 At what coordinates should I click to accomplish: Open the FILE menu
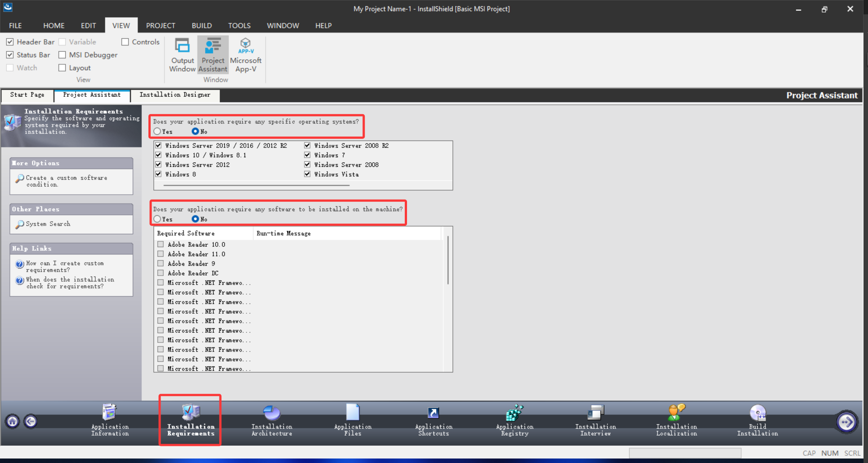15,26
